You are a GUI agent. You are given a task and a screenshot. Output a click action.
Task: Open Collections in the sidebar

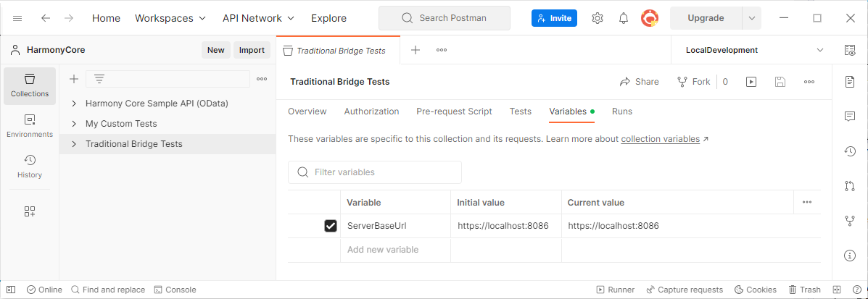coord(29,85)
